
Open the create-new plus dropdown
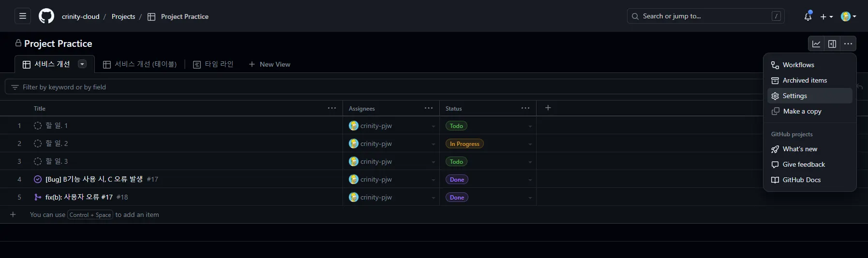(x=826, y=16)
